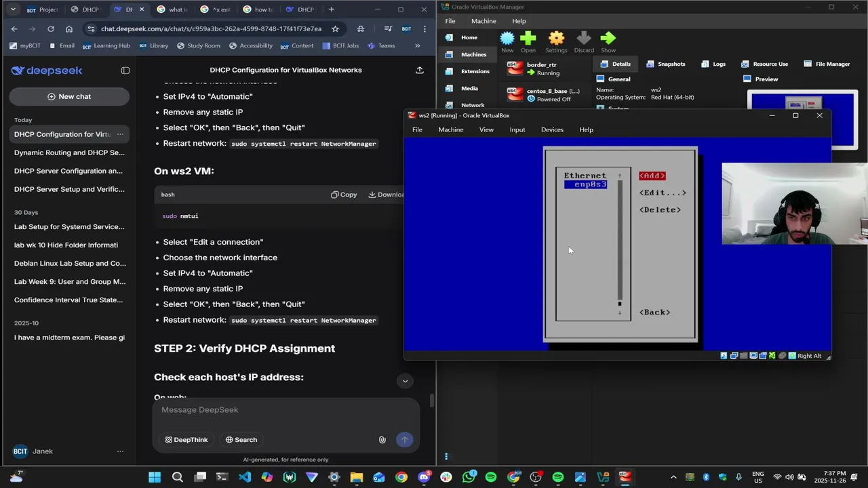868x488 pixels.
Task: Click scroll-to-bottom chevron button in chat
Action: pyautogui.click(x=405, y=381)
